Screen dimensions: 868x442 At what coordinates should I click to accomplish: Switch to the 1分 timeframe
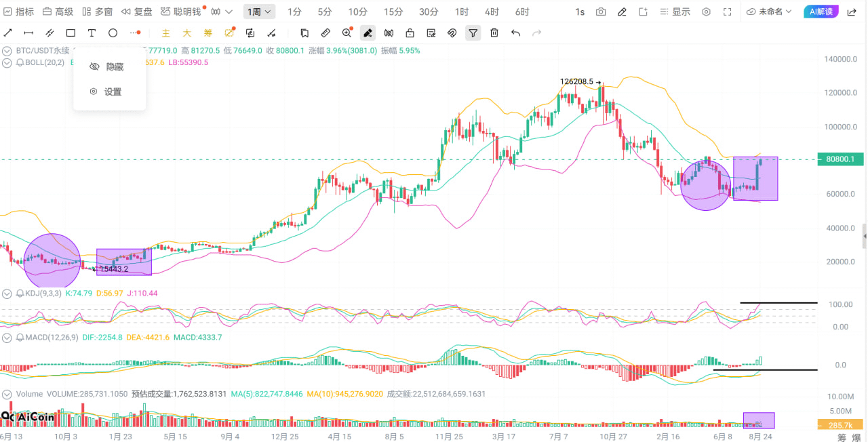click(x=294, y=12)
